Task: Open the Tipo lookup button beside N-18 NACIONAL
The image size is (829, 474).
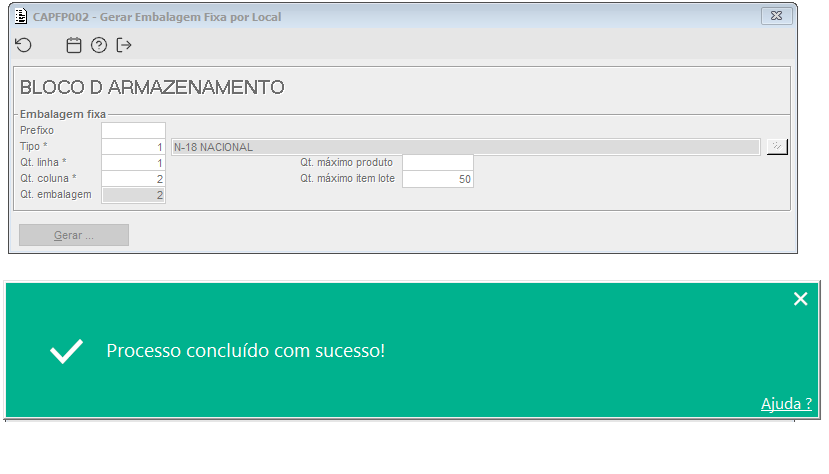Action: [777, 146]
